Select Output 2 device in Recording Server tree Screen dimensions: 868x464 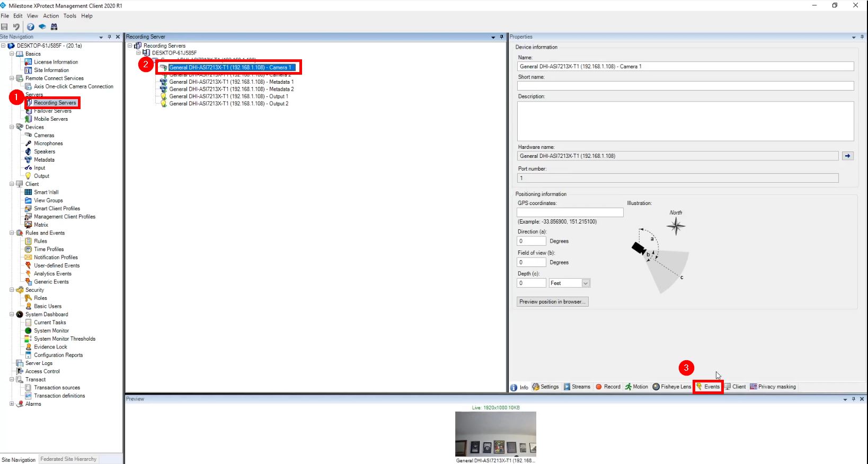[229, 104]
